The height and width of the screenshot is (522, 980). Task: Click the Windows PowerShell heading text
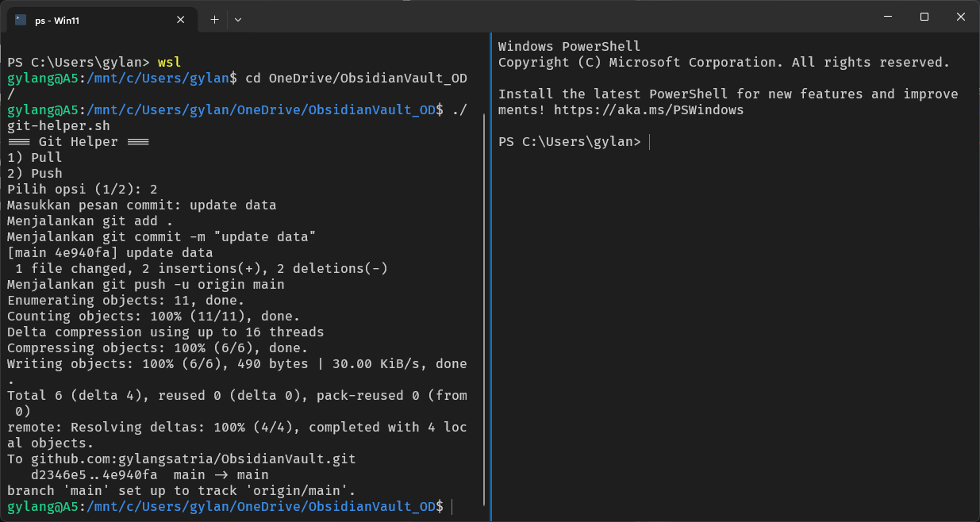[x=569, y=46]
